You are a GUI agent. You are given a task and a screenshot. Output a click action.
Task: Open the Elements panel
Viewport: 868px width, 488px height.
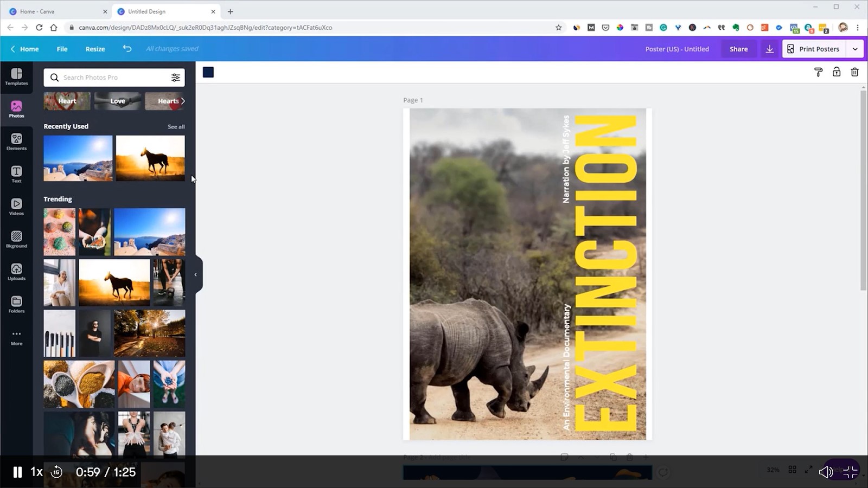pyautogui.click(x=16, y=142)
